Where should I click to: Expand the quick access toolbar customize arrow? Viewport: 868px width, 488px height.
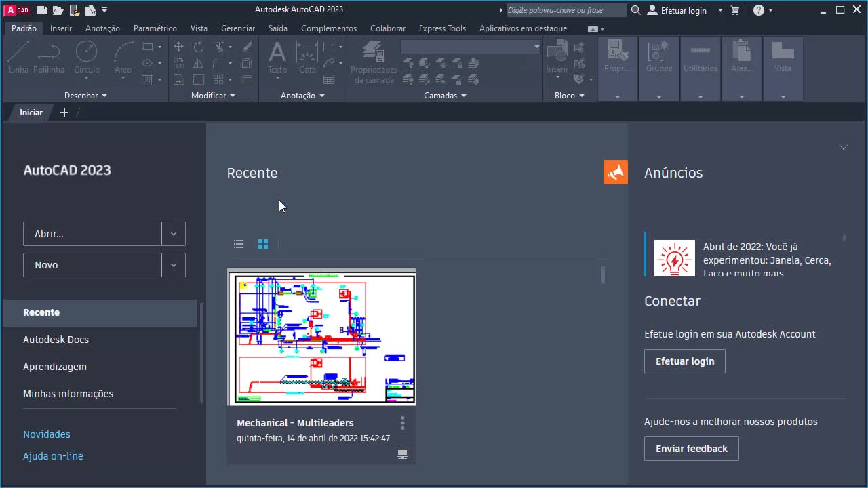(x=104, y=10)
